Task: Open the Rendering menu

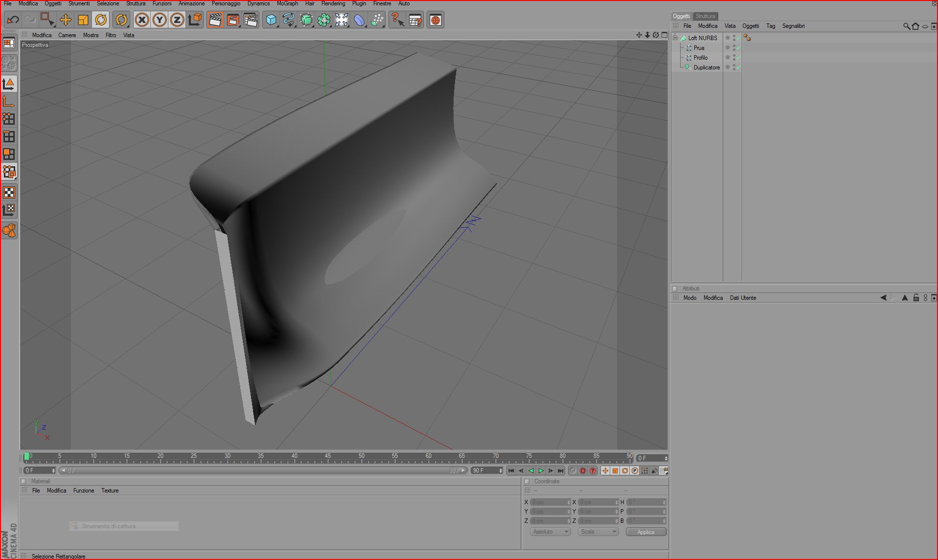Action: pyautogui.click(x=333, y=3)
